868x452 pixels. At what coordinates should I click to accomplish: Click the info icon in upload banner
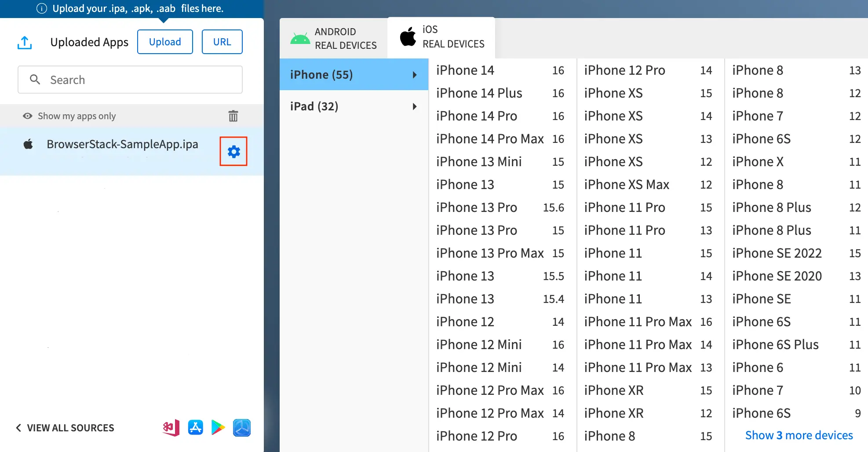[42, 8]
